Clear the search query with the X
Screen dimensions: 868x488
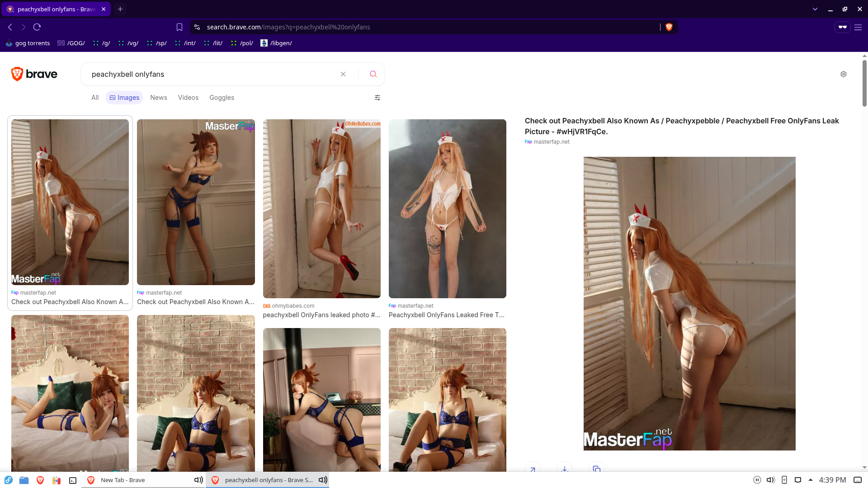tap(343, 74)
